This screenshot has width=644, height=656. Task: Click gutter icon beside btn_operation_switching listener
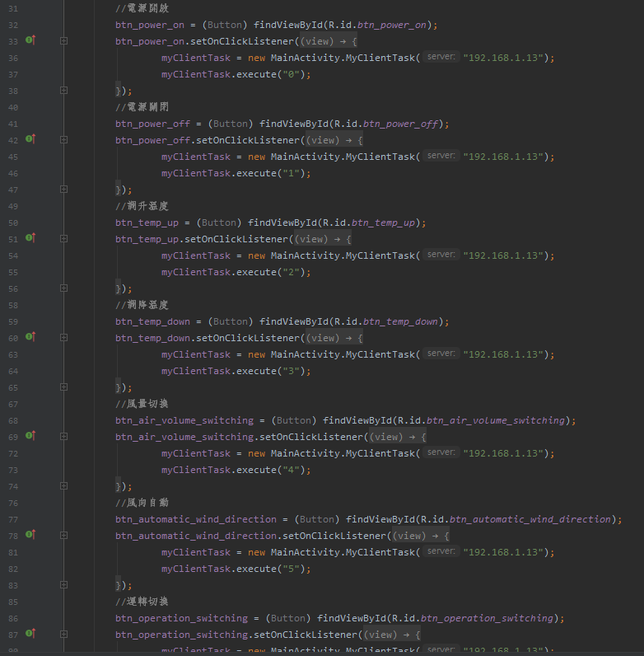tap(30, 633)
